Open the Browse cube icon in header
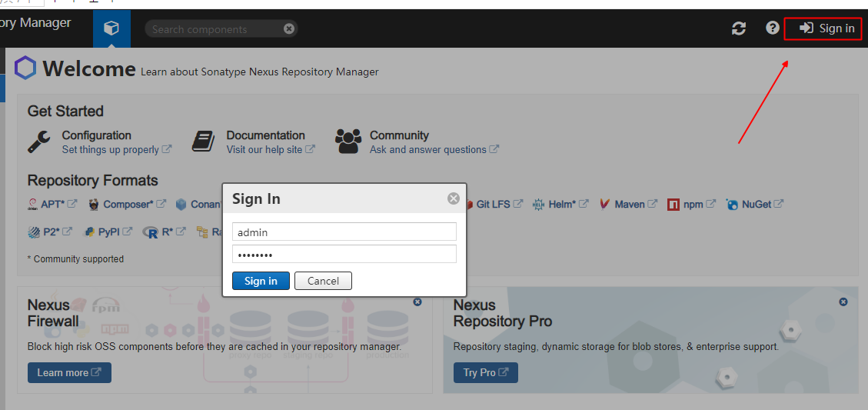Viewport: 868px width, 410px height. coord(111,28)
